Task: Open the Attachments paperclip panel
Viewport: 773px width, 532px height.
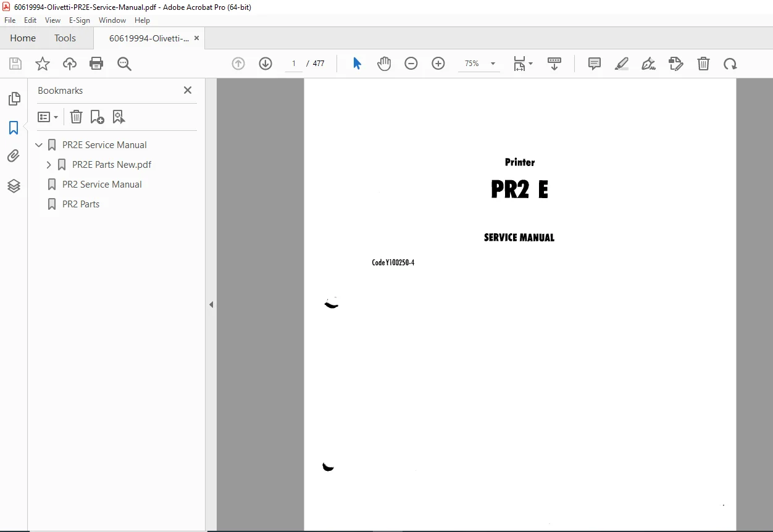Action: pyautogui.click(x=14, y=156)
